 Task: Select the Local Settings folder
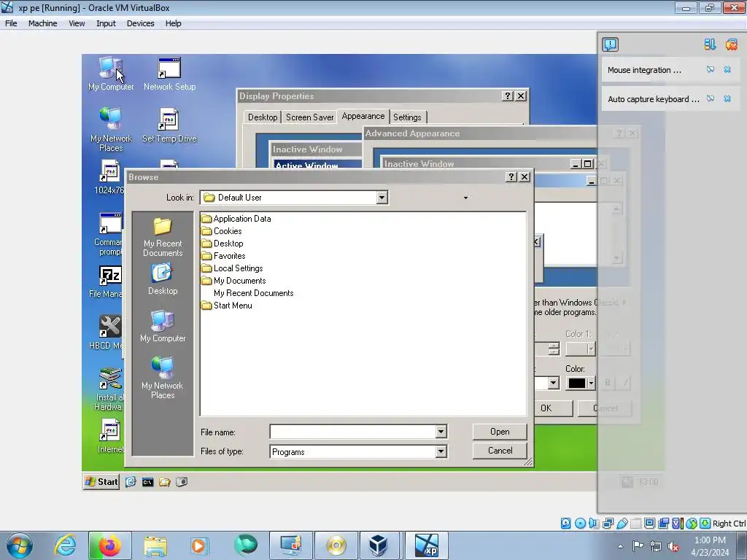pyautogui.click(x=233, y=268)
